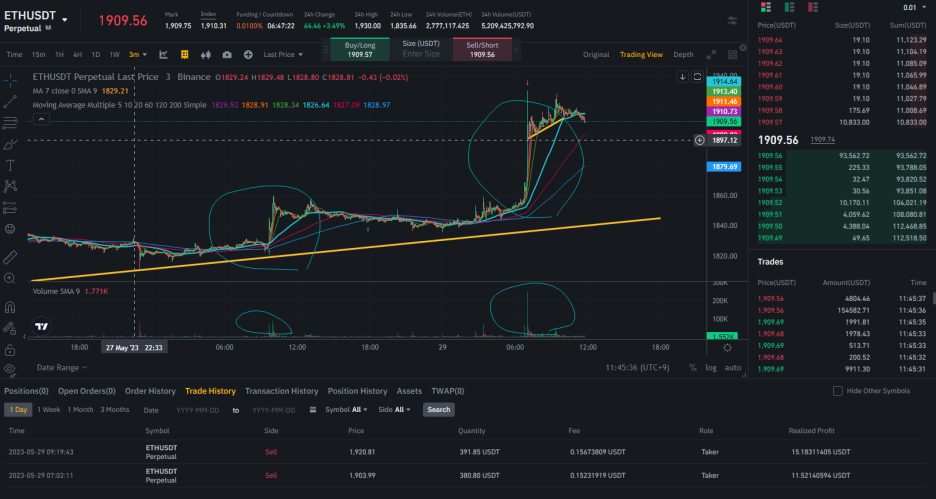Screen dimensions: 936x499
Task: Show only bids in order book
Action: 789,7
